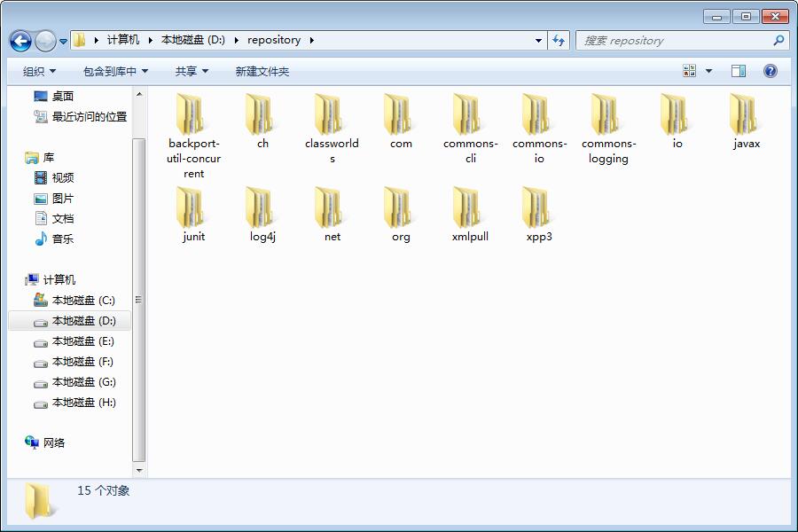Click the folder icon at the address bar's left end
Viewport: 798px width, 532px height.
[x=80, y=40]
